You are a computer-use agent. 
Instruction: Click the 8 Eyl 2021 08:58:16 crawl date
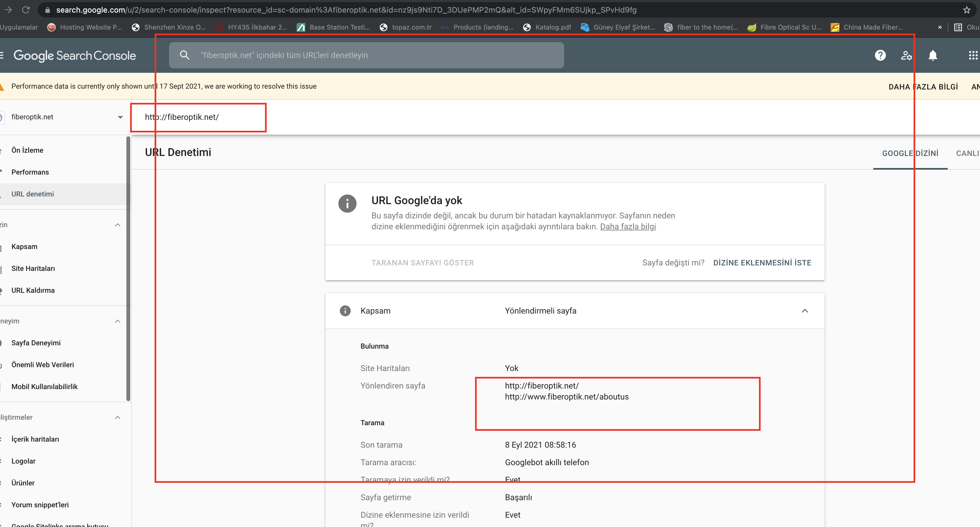click(x=540, y=445)
